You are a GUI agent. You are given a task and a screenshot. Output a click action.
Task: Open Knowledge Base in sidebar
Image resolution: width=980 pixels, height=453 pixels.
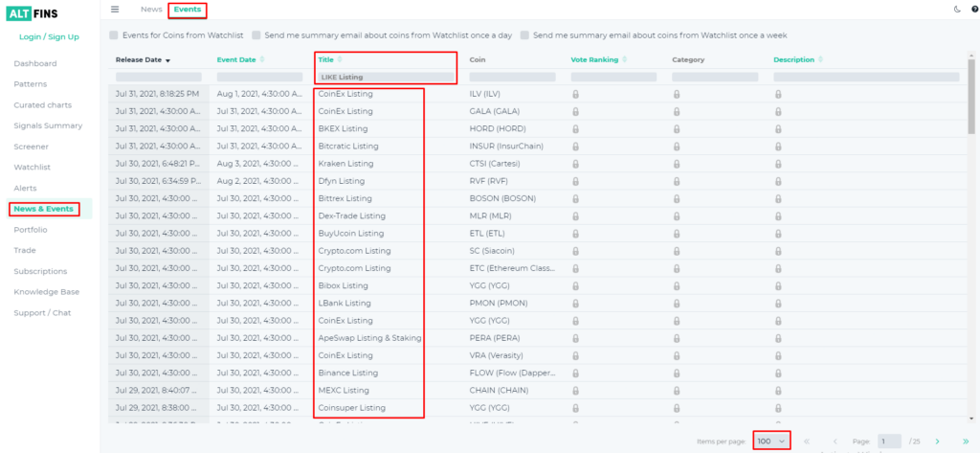(x=47, y=291)
